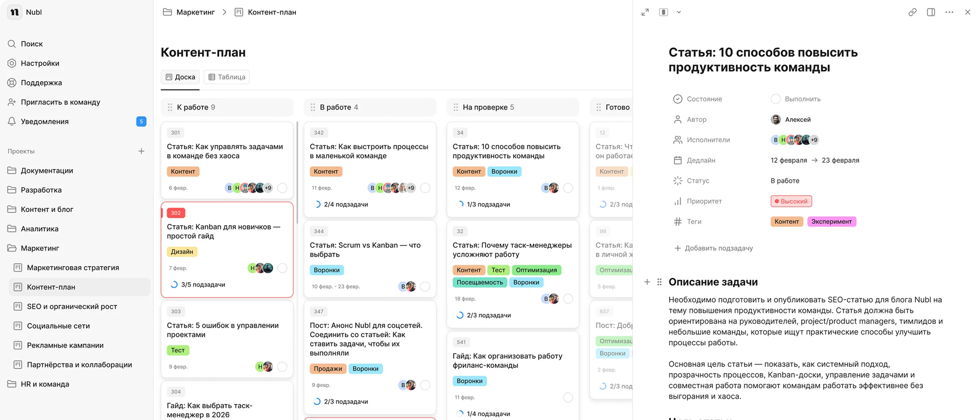
Task: Click the 3/5 подзадачи progress indicator
Action: (198, 284)
